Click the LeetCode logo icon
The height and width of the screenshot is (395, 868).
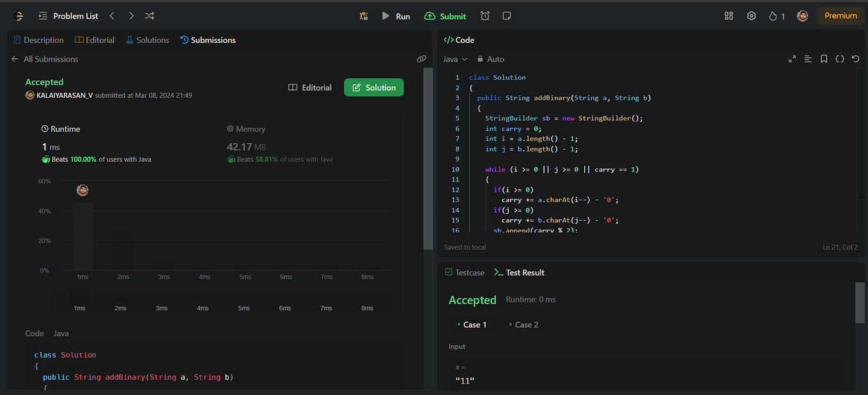(x=18, y=16)
